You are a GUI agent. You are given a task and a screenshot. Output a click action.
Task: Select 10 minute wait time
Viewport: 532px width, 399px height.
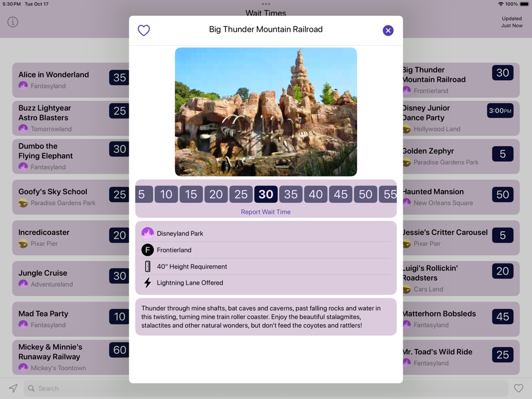(x=166, y=194)
